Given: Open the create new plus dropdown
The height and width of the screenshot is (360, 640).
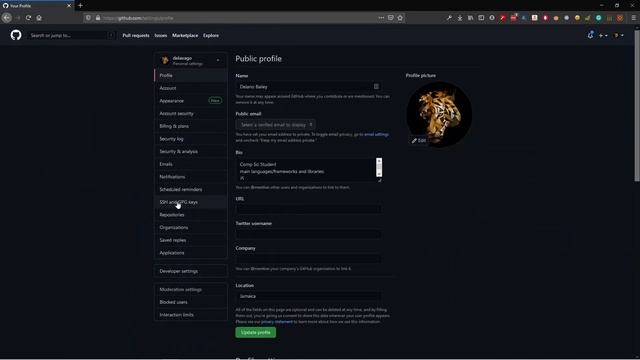Looking at the screenshot, I should [603, 36].
